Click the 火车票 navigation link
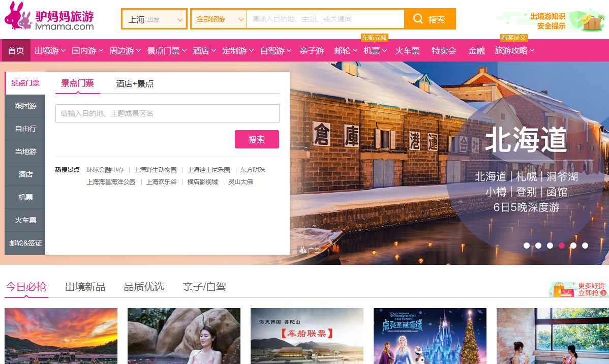Screen dimensions: 609x364 [407, 51]
